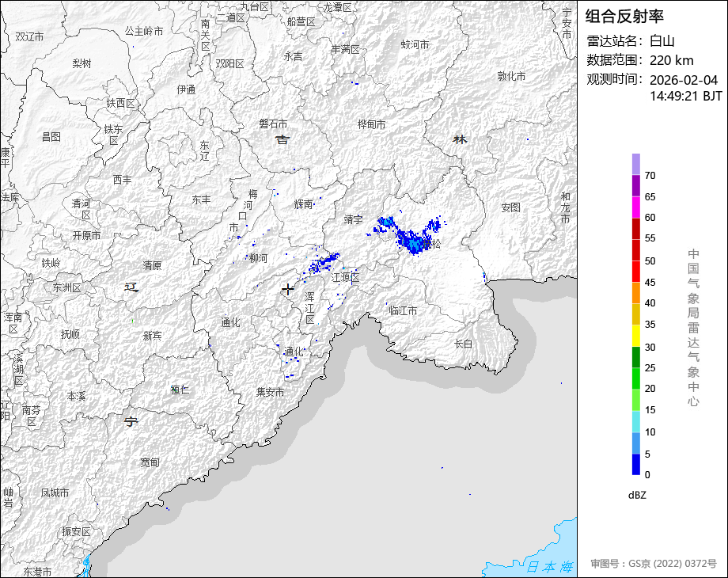Viewport: 728px width, 578px height.
Task: Click the dBZ unit label under legend
Action: click(x=637, y=495)
